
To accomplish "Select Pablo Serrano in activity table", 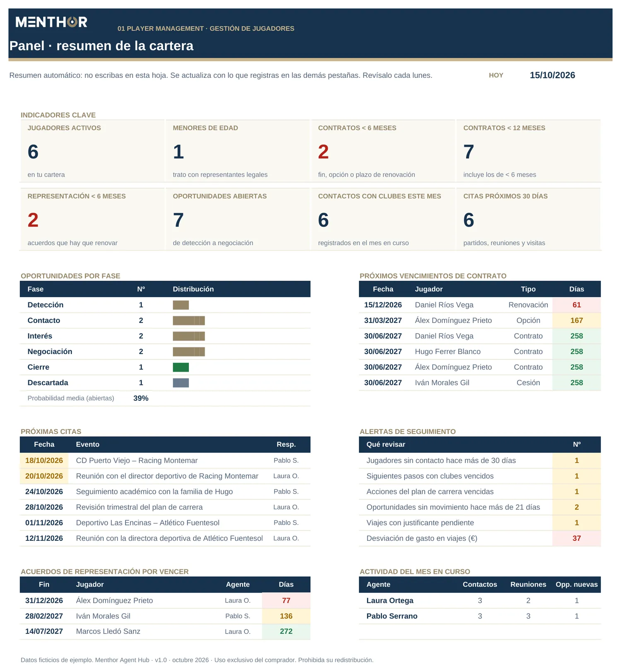I will tap(392, 616).
